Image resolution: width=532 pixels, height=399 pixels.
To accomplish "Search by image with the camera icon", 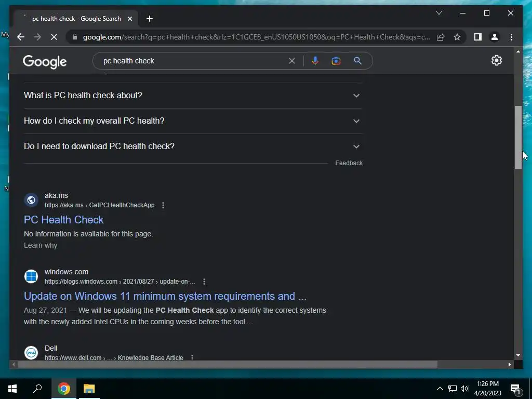I will (336, 61).
